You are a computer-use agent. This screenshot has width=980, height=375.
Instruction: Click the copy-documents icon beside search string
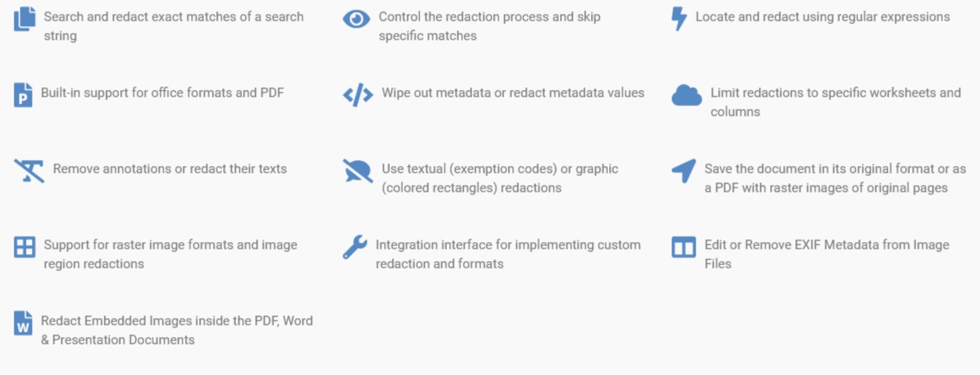[x=24, y=19]
